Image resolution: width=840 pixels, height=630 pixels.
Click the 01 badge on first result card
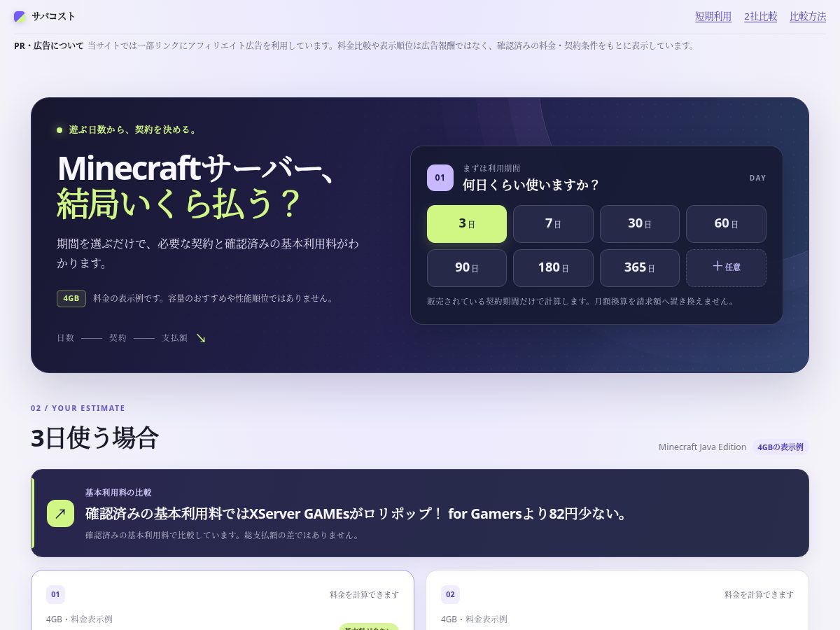tap(56, 595)
